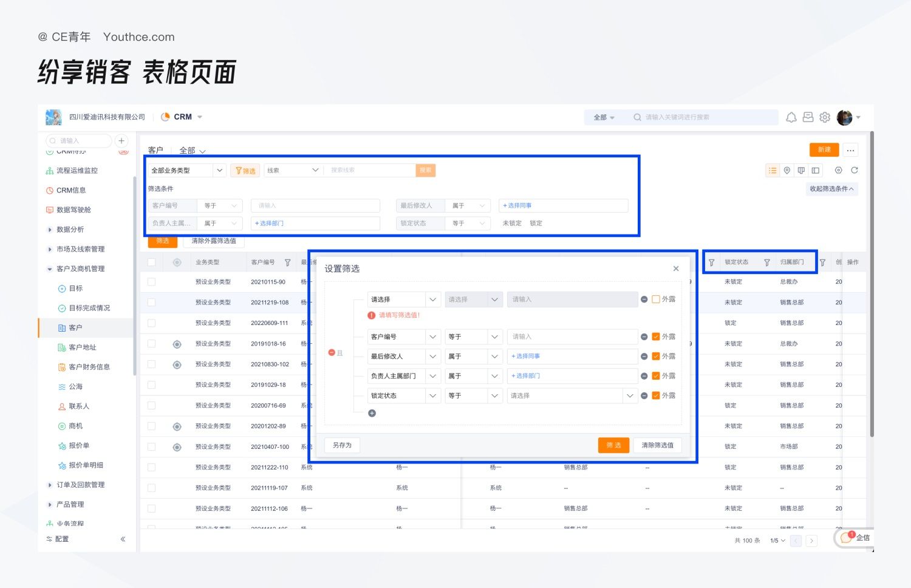Open 商机 in the sidebar

(x=75, y=426)
